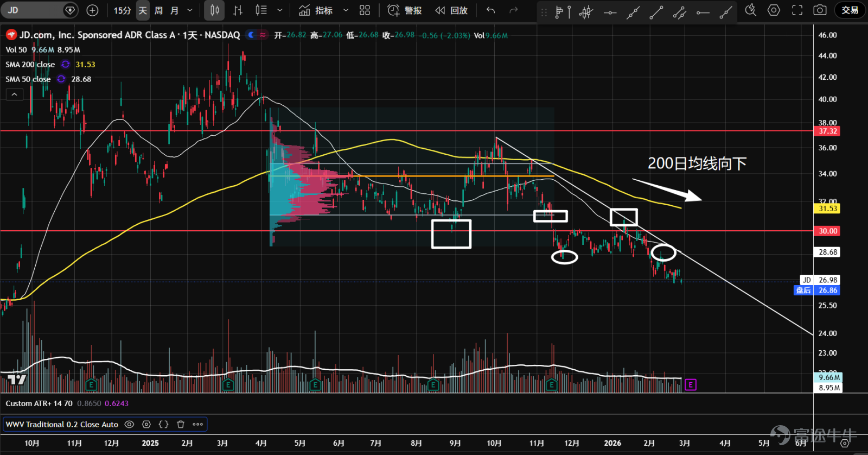This screenshot has width=868, height=455.
Task: Start 回放 bar replay
Action: [451, 10]
